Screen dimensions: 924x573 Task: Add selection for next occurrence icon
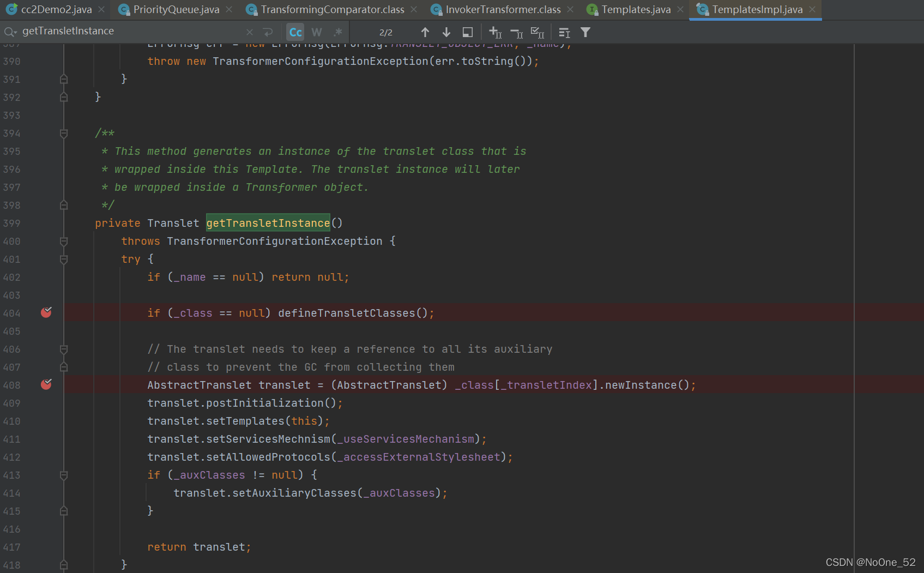tap(495, 32)
